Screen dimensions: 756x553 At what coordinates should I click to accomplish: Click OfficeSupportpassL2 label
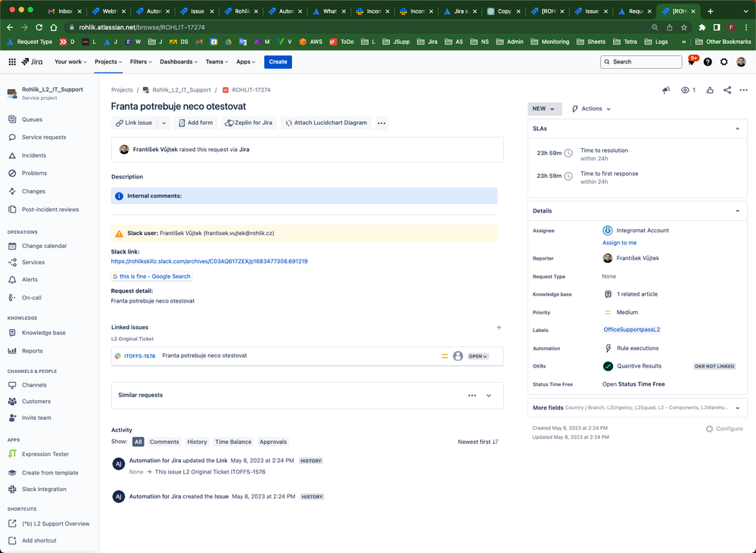pos(632,330)
